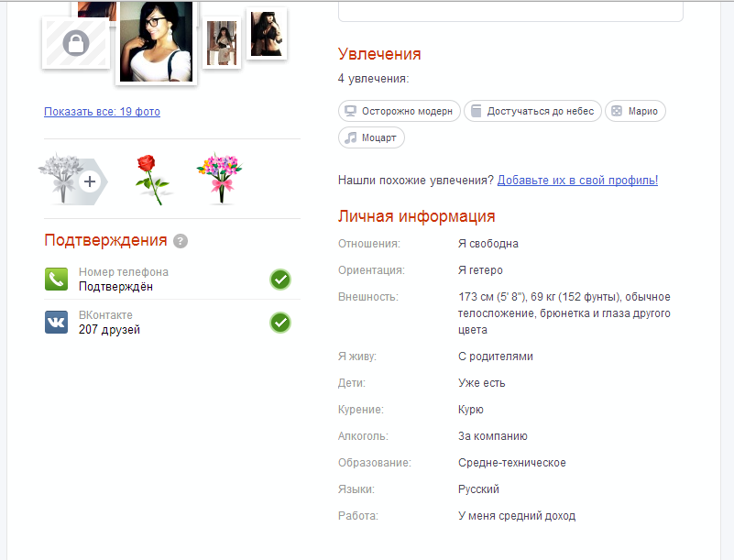Open help icon next to Подтверждения
Image resolution: width=734 pixels, height=560 pixels.
point(181,241)
